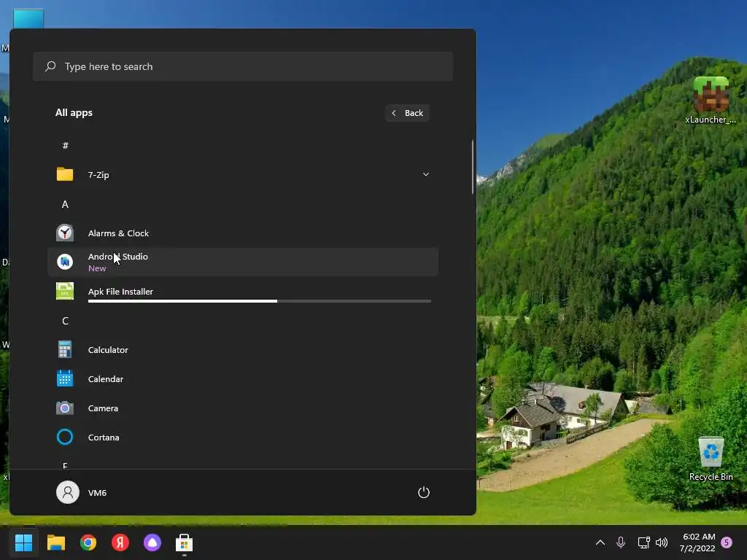
Task: Click the volume speaker tray icon
Action: click(662, 542)
